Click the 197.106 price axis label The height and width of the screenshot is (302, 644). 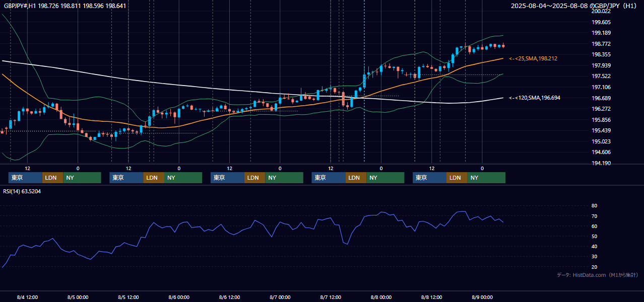[x=601, y=87]
